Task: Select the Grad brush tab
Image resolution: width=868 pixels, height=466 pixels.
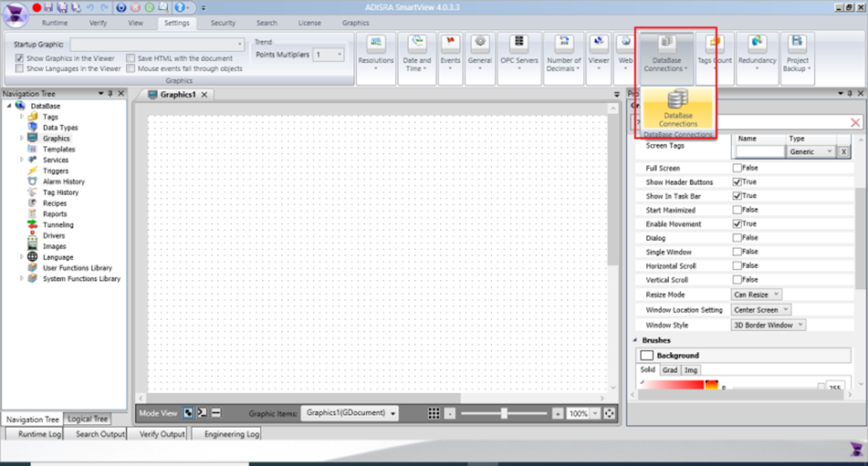Action: [670, 370]
